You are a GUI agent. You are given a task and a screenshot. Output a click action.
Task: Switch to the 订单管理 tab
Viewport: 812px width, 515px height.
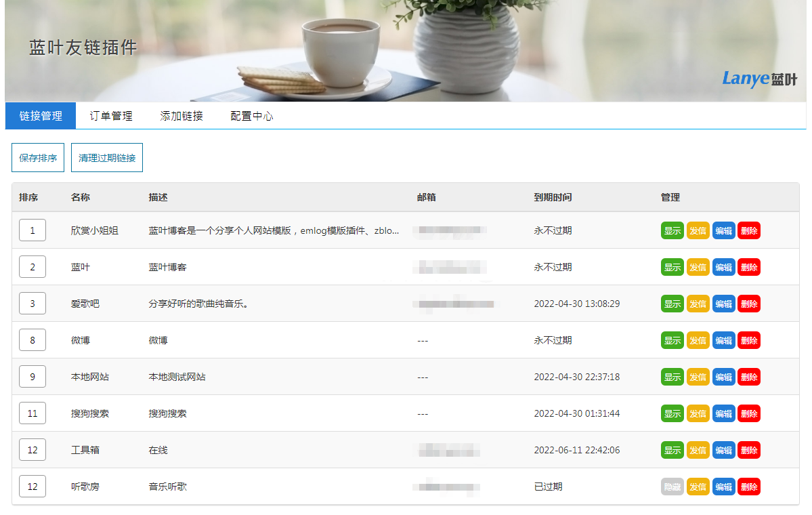point(111,116)
